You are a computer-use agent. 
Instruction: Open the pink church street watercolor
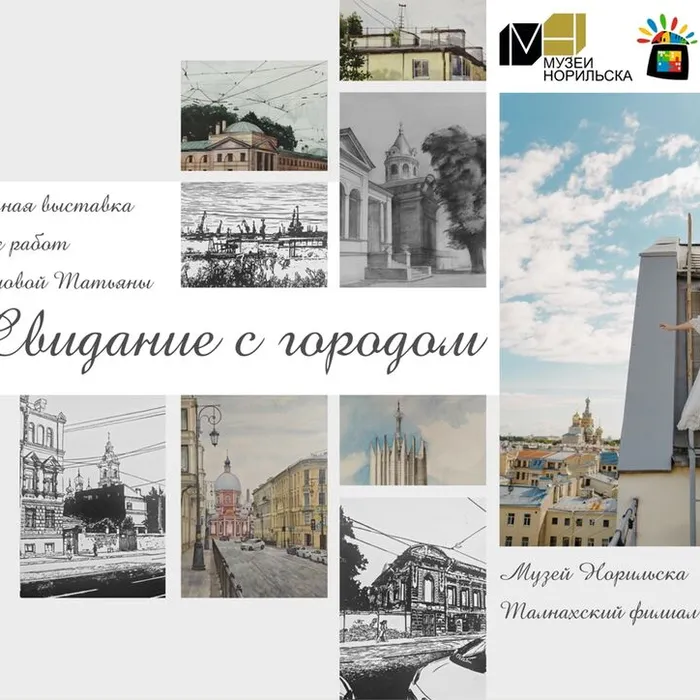tap(254, 496)
